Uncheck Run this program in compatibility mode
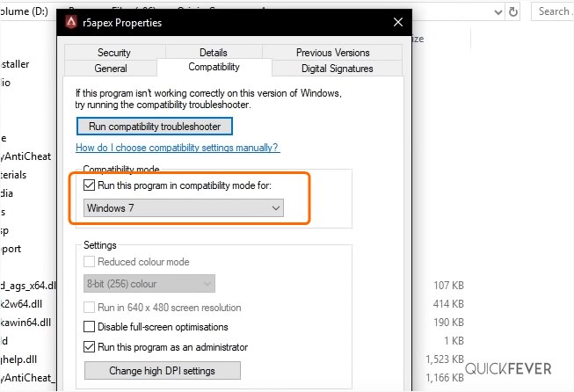The height and width of the screenshot is (392, 574). tap(90, 185)
